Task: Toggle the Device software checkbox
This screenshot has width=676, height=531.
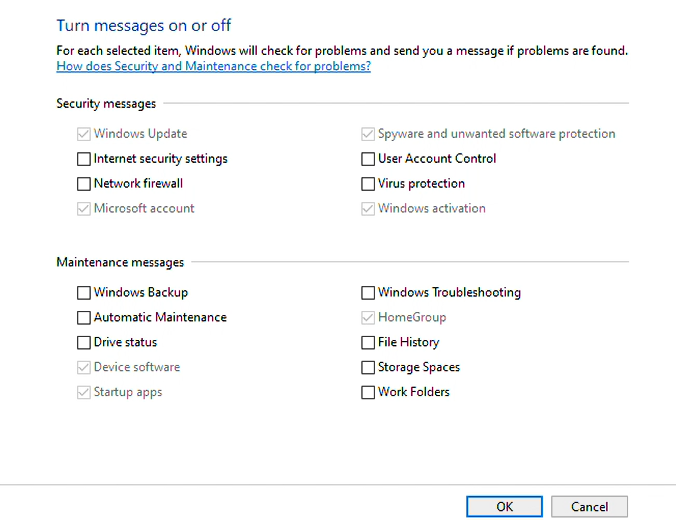Action: [84, 368]
